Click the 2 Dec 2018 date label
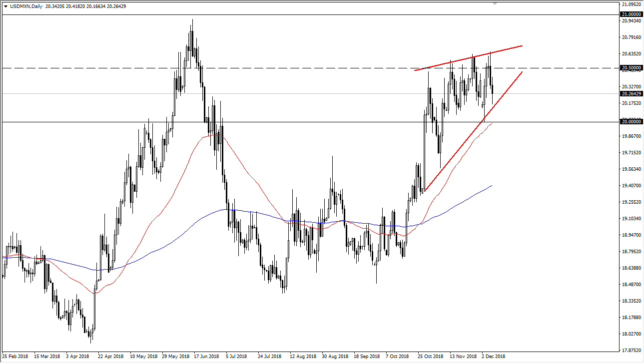The image size is (644, 363). 493,357
